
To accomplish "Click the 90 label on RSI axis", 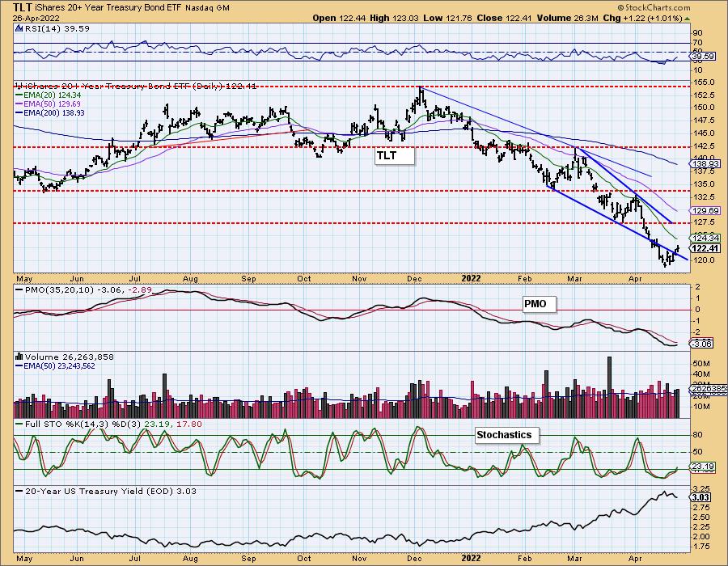I will coord(698,33).
